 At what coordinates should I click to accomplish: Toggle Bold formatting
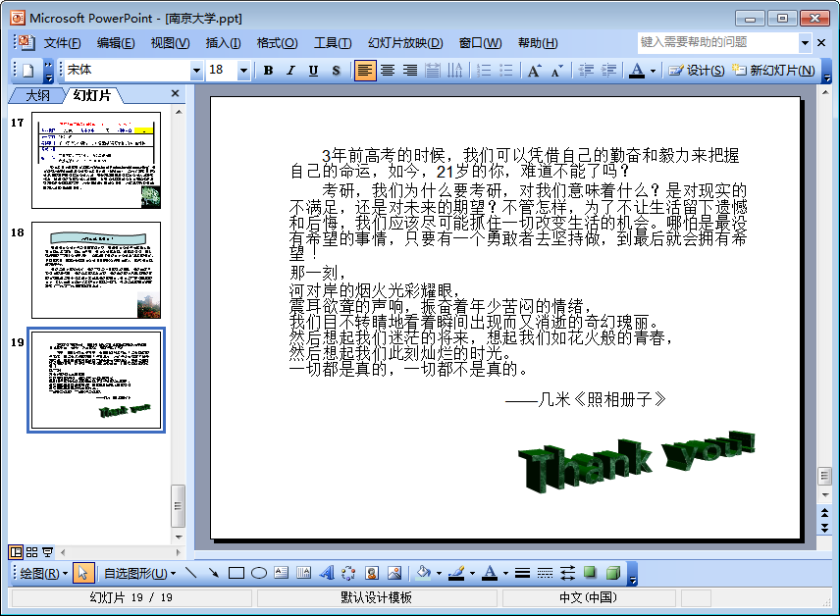click(269, 71)
